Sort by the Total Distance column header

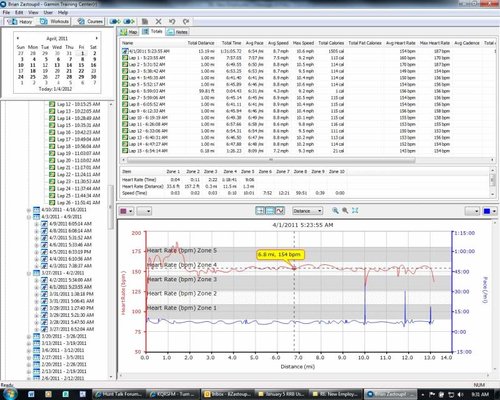201,43
